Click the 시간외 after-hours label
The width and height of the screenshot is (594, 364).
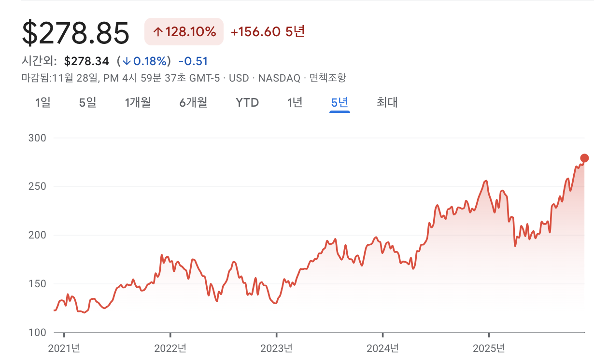coord(39,61)
